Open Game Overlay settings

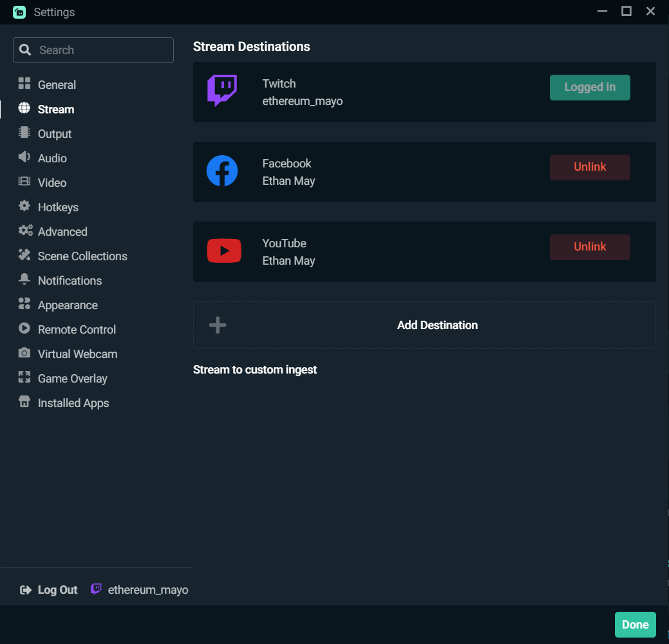[73, 379]
